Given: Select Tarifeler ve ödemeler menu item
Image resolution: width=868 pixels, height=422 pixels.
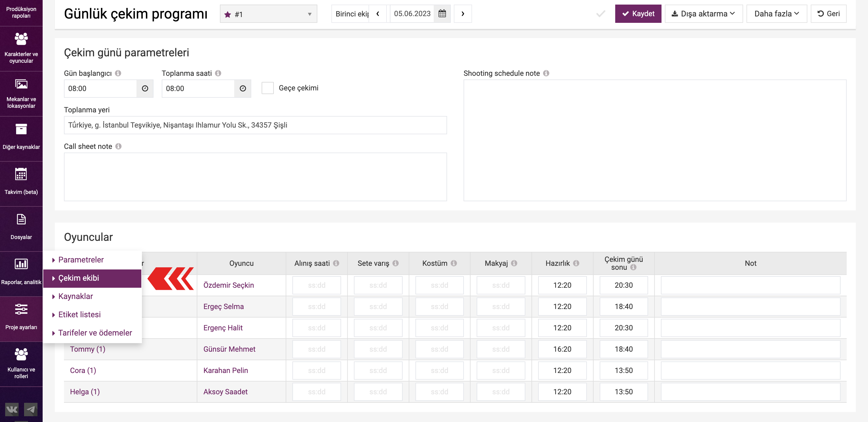Looking at the screenshot, I should click(95, 333).
